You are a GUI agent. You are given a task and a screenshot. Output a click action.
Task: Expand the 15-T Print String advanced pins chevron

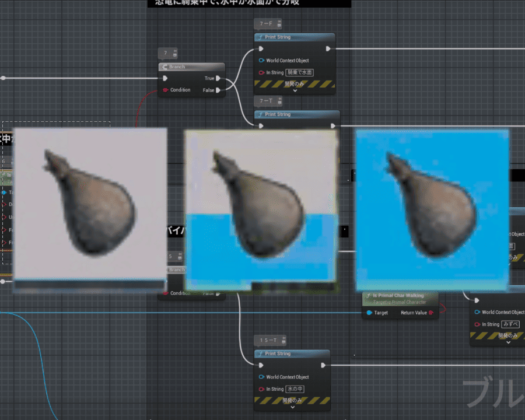click(293, 407)
